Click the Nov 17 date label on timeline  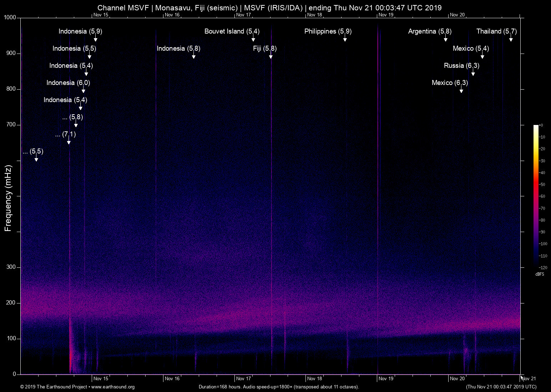click(244, 378)
